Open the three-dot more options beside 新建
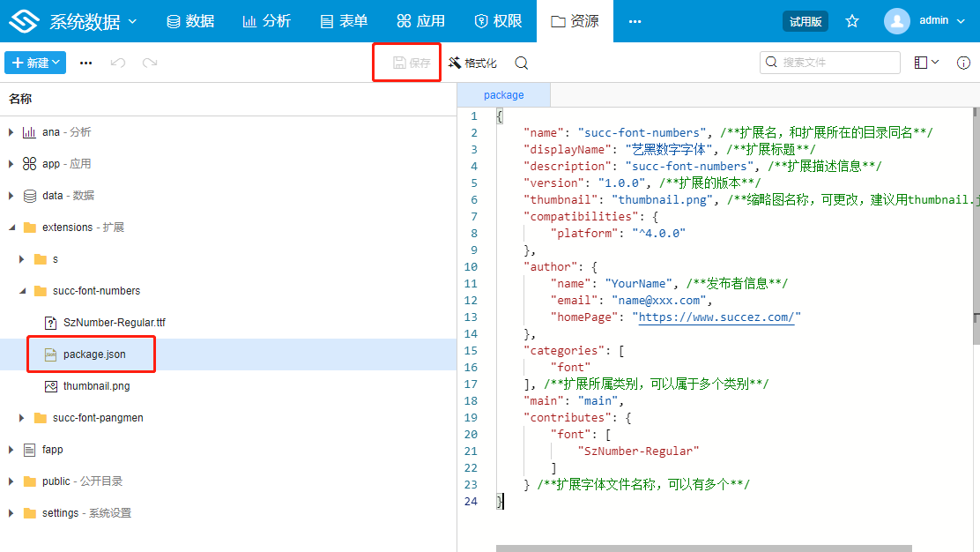The width and height of the screenshot is (980, 552). tap(85, 63)
